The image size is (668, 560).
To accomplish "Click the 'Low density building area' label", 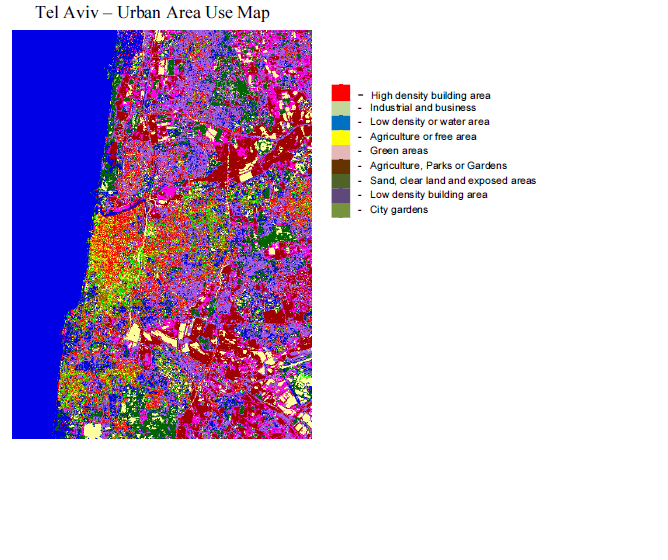I will (x=429, y=195).
